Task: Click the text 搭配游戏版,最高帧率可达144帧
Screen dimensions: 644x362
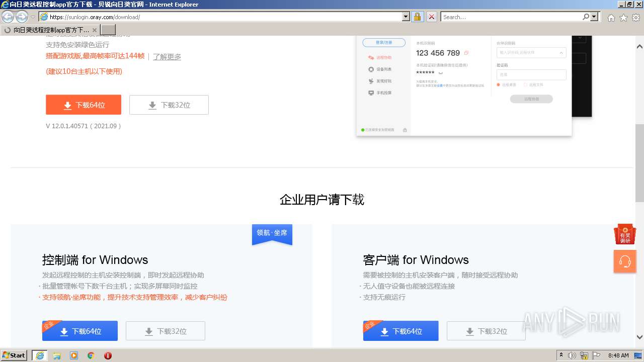Action: pyautogui.click(x=95, y=56)
